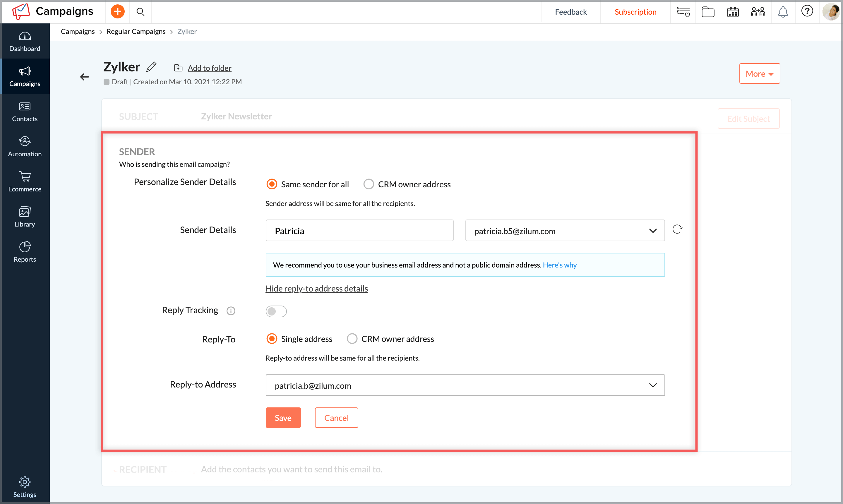Open the Reply-to Address dropdown

coord(653,385)
